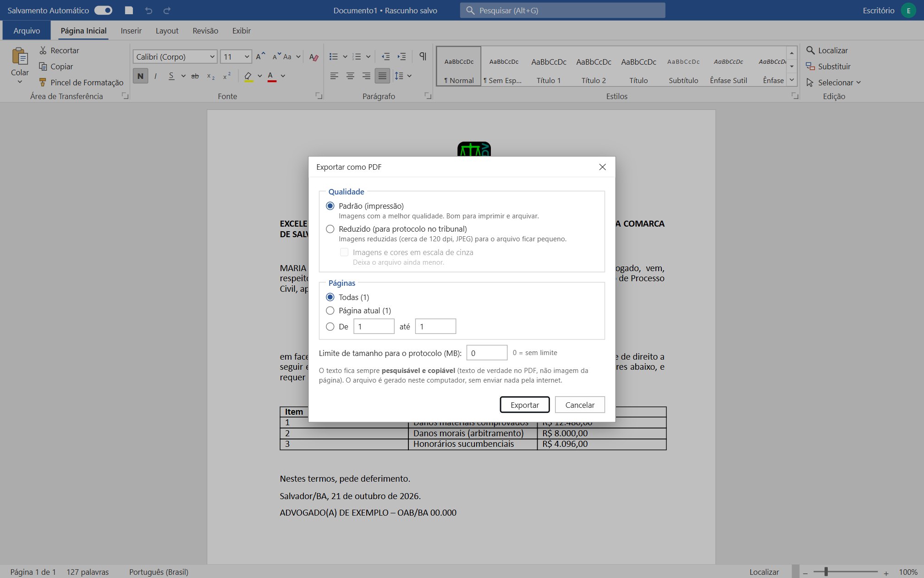Click the zoom slider in status bar
Image resolution: width=924 pixels, height=578 pixels.
pos(845,572)
